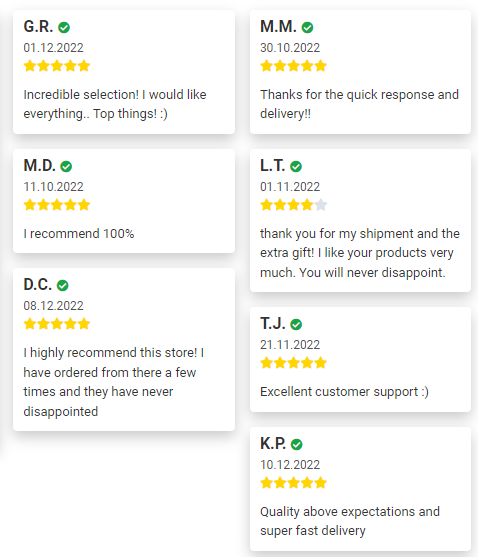
Task: Click the date 10.12.2022 on K.P.'s review
Action: 290,465
